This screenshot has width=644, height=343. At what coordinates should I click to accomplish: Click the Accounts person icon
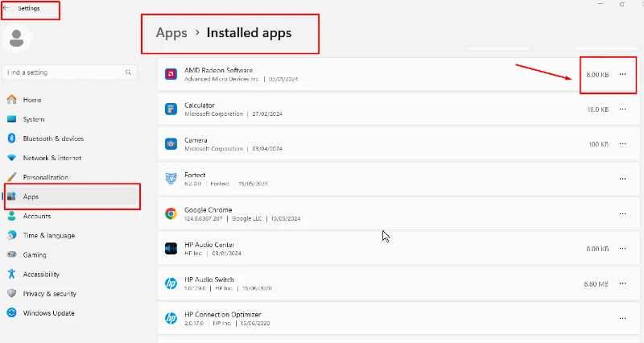coord(12,216)
